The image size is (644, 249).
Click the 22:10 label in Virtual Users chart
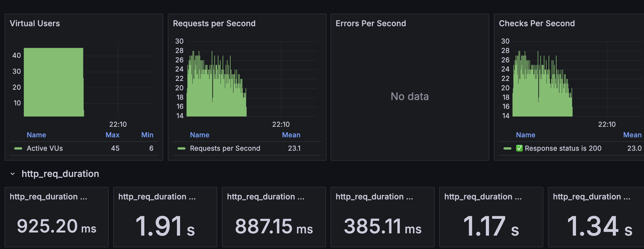click(118, 124)
